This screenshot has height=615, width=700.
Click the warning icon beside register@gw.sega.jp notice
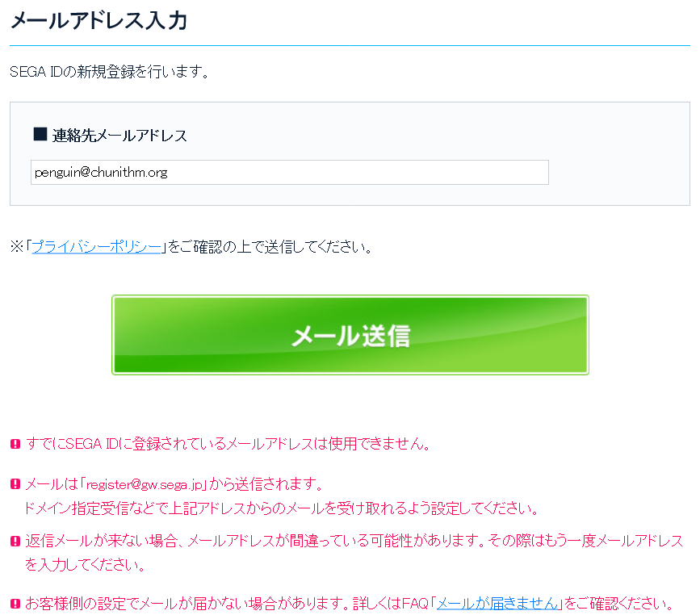(15, 483)
